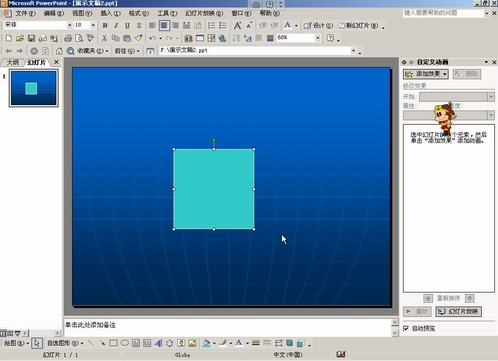
Task: Click Select Objects pointer tool
Action: coord(37,343)
